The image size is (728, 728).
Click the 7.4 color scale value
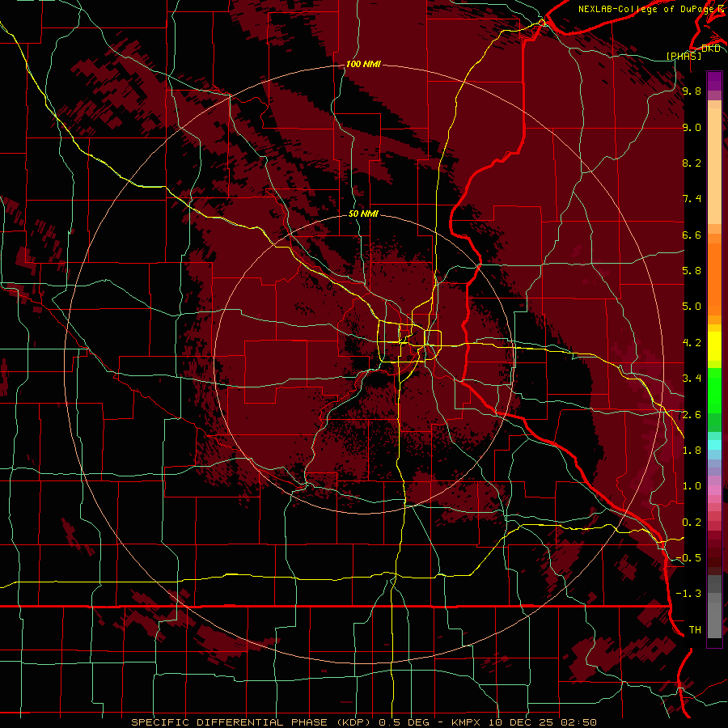point(692,199)
